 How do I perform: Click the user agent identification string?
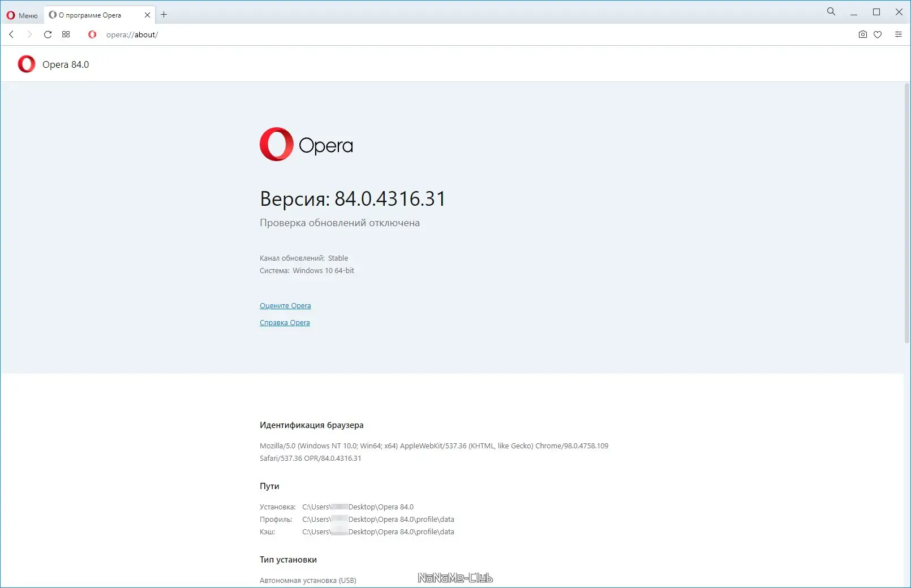pyautogui.click(x=433, y=446)
